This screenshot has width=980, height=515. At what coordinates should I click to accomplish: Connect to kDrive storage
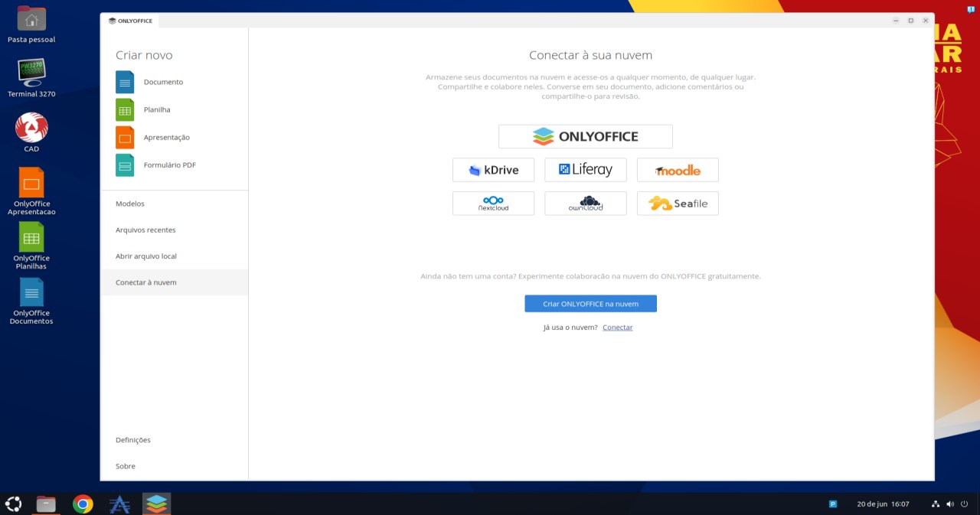point(493,169)
